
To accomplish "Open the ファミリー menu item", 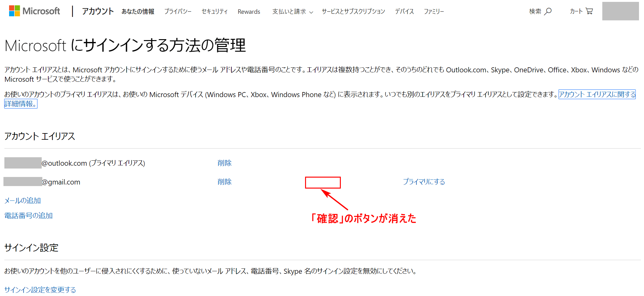I will [x=434, y=12].
